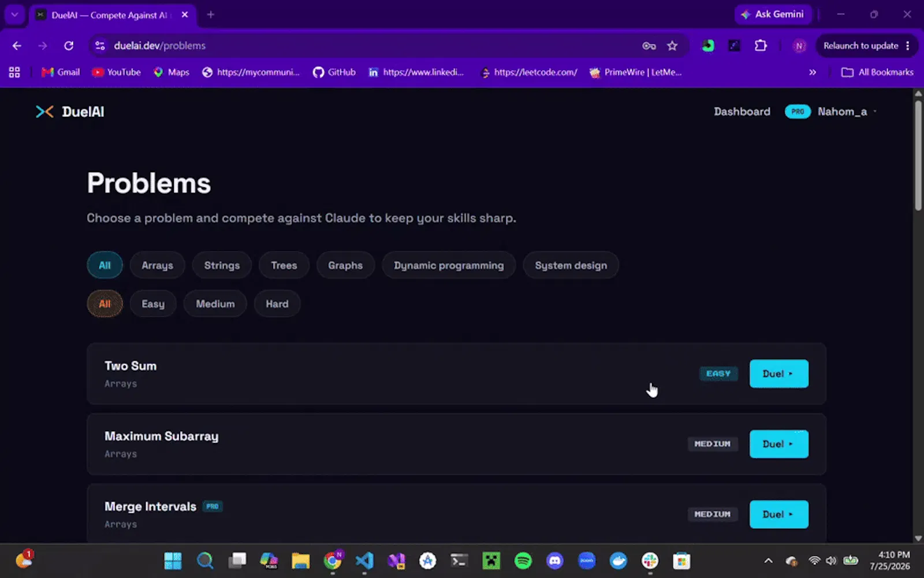Filter problems by Strings
This screenshot has height=578, width=924.
coord(222,265)
